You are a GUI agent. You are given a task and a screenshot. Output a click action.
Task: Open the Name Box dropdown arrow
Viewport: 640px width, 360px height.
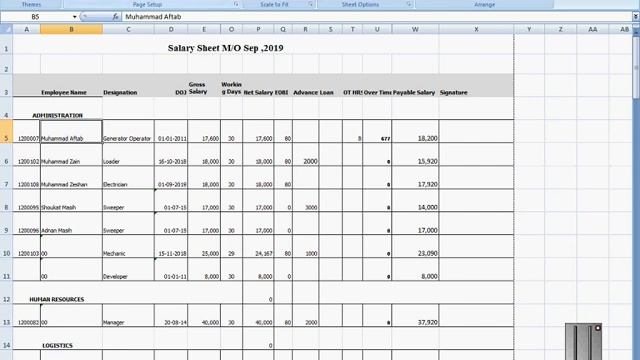coord(74,17)
